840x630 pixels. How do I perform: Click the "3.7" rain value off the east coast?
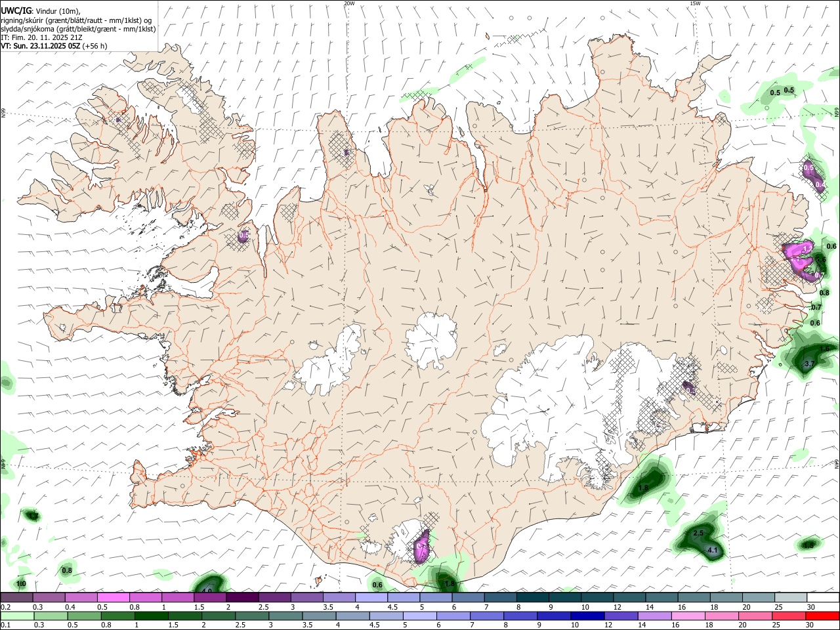pyautogui.click(x=809, y=364)
